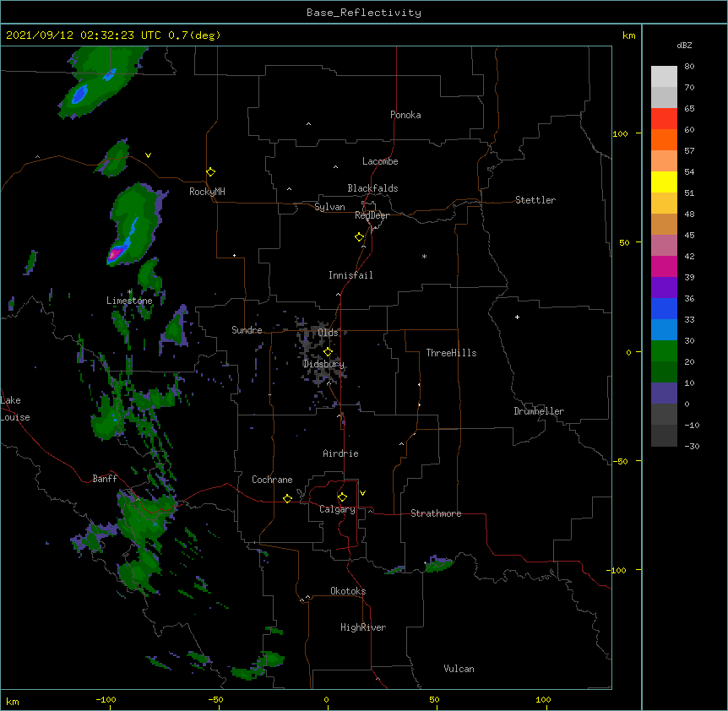The image size is (728, 711).
Task: Select the Sundre town label
Action: [x=247, y=330]
